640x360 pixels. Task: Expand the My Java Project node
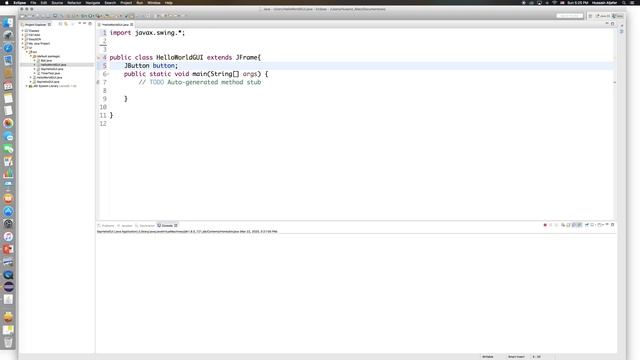tap(22, 43)
